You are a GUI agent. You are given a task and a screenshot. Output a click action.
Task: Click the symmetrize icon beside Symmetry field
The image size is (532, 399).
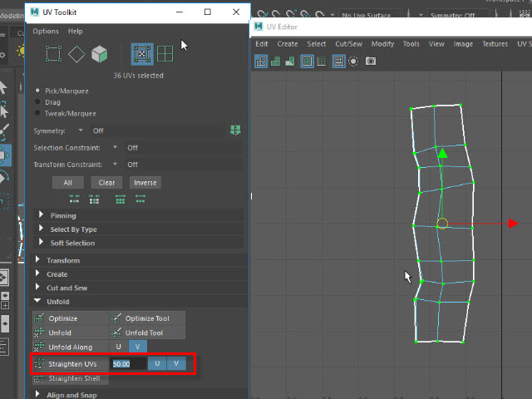click(x=236, y=131)
